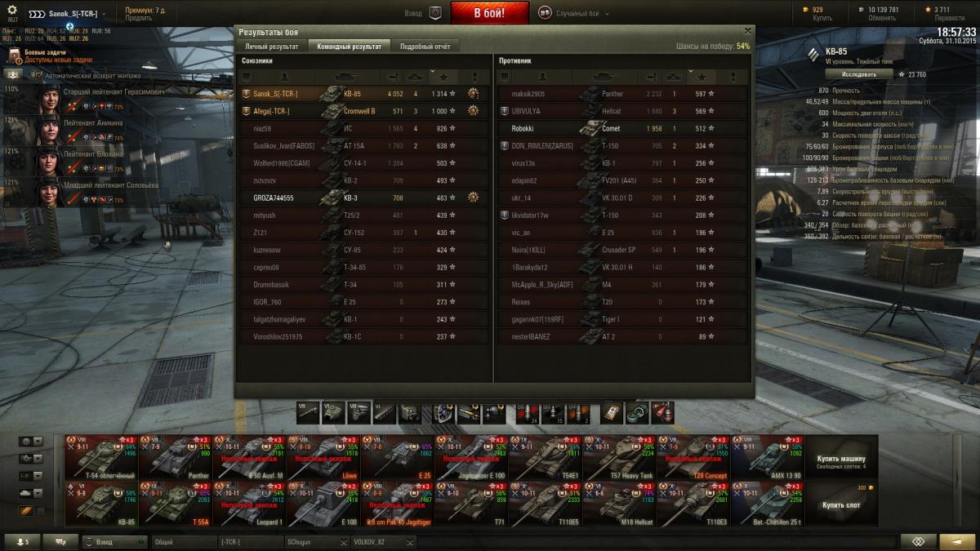Sort allies by tank column icon
This screenshot has width=980, height=551.
pyautogui.click(x=348, y=77)
